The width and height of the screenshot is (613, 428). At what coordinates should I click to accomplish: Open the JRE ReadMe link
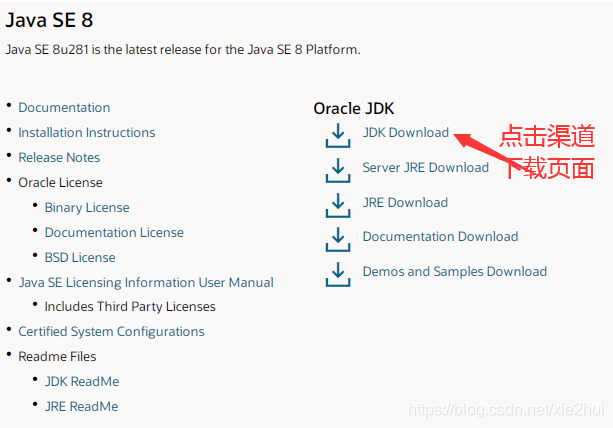coord(81,407)
